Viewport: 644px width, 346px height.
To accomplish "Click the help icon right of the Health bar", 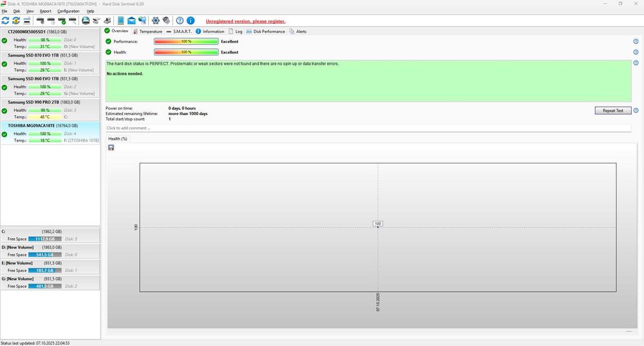I will tap(636, 52).
